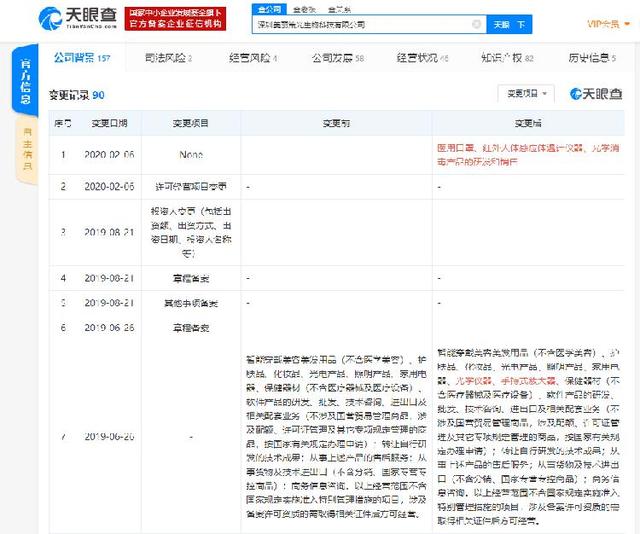
Task: Open the 司法风险 2 tab
Action: pyautogui.click(x=168, y=58)
